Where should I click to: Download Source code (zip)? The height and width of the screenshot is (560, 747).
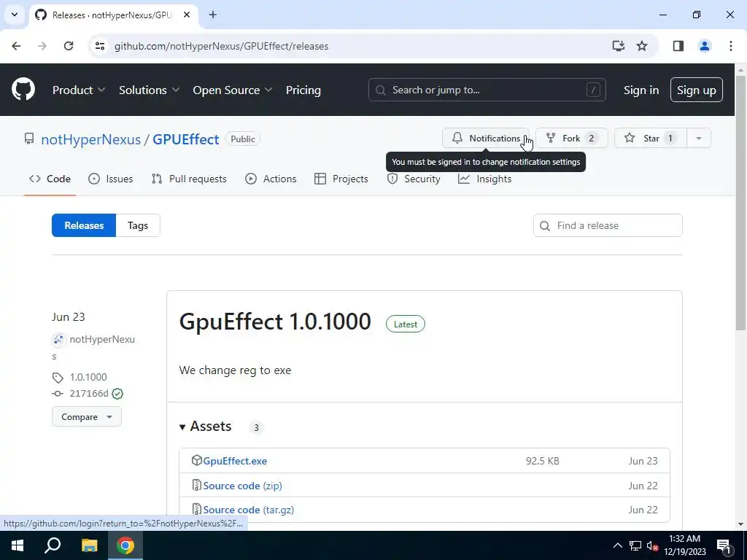242,486
